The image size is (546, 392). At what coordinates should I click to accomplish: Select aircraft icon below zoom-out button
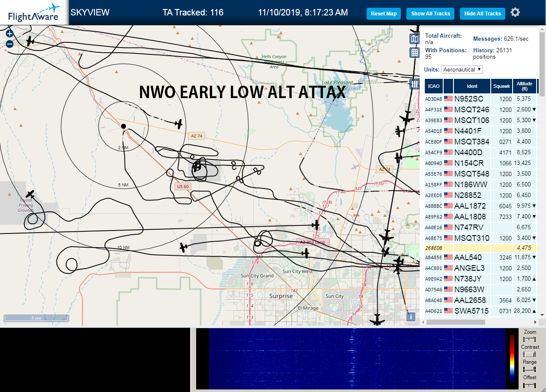point(30,41)
